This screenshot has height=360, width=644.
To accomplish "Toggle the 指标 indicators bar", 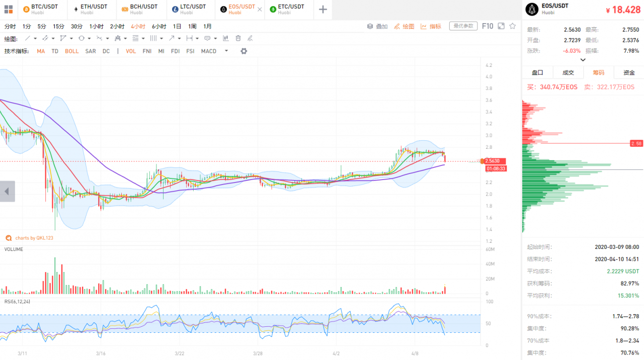I will [x=431, y=26].
